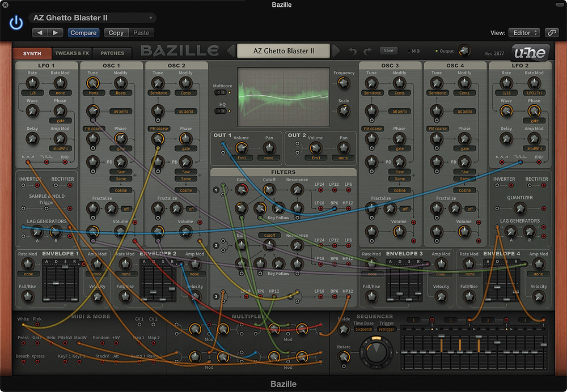This screenshot has width=567, height=392.
Task: Click the u-he logo badge
Action: tap(530, 53)
